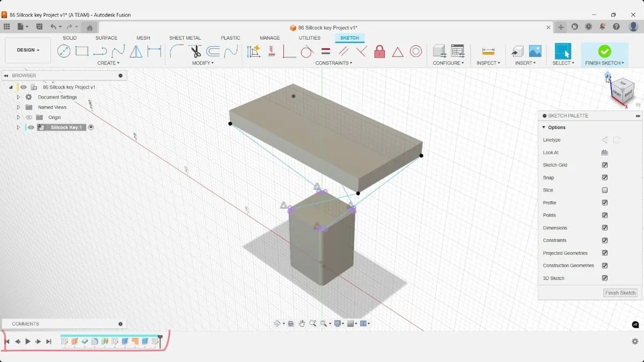Viewport: 644px width, 362px height.
Task: Apply the Parallel constraint
Action: coord(343,51)
